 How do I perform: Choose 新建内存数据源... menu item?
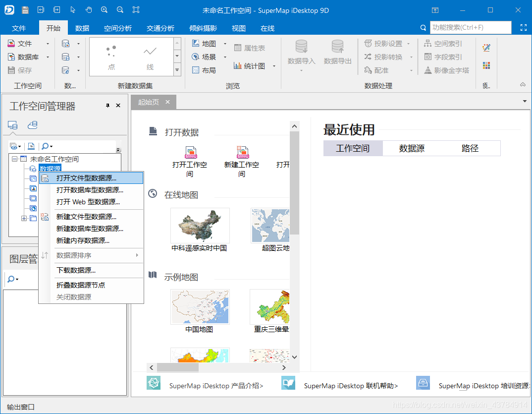[x=91, y=240]
